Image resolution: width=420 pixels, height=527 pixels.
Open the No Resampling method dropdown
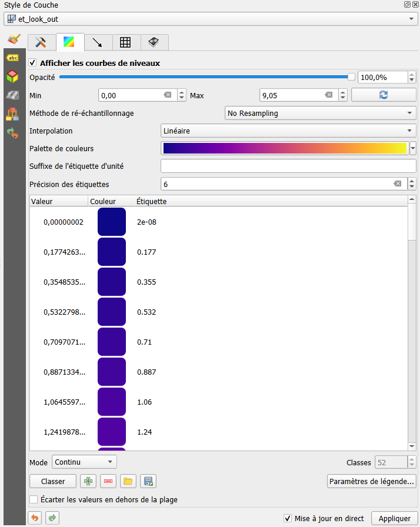pos(321,113)
